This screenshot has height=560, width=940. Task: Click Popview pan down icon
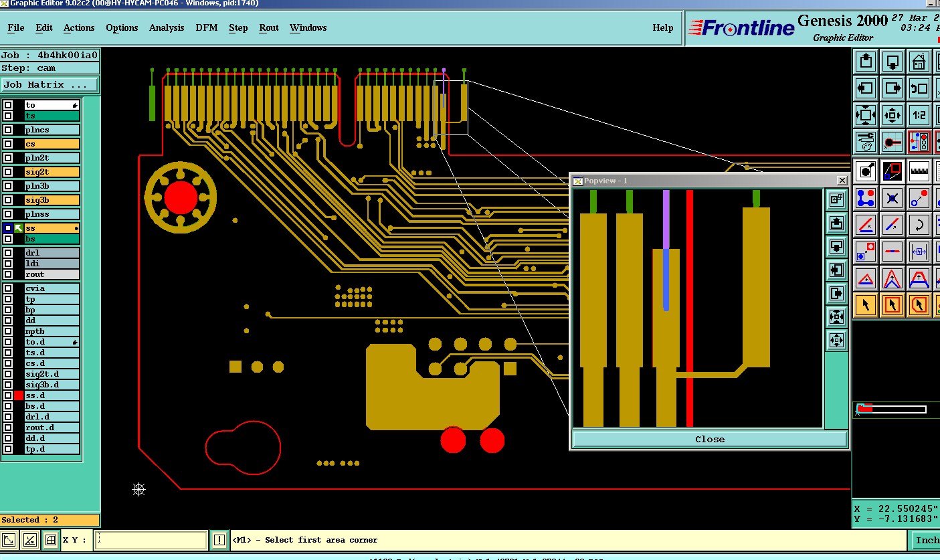click(836, 246)
